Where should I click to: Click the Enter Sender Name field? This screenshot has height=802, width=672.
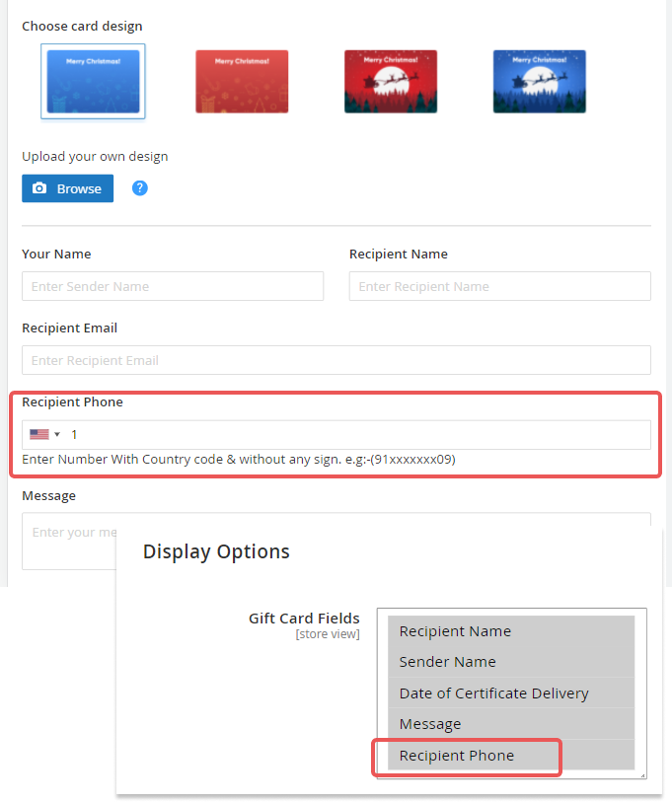coord(173,286)
